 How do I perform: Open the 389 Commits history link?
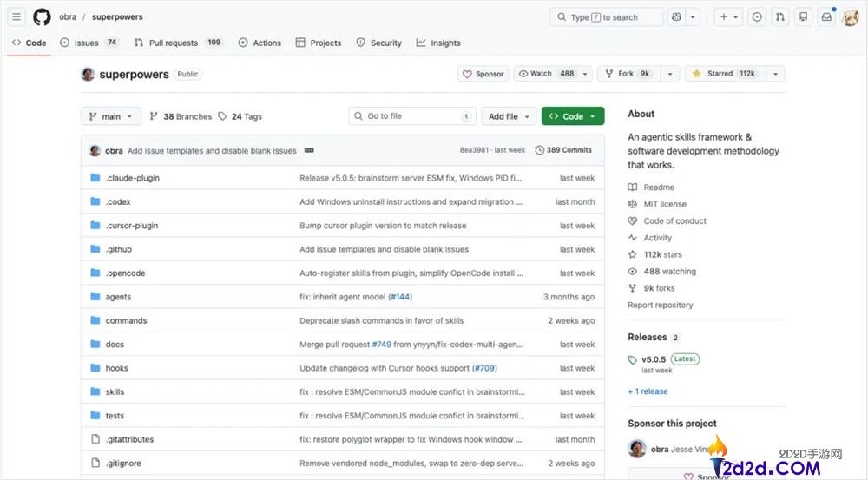[x=563, y=150]
